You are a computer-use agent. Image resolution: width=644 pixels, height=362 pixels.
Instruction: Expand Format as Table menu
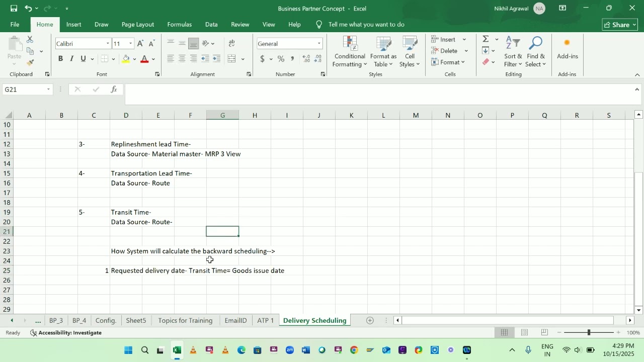(383, 52)
